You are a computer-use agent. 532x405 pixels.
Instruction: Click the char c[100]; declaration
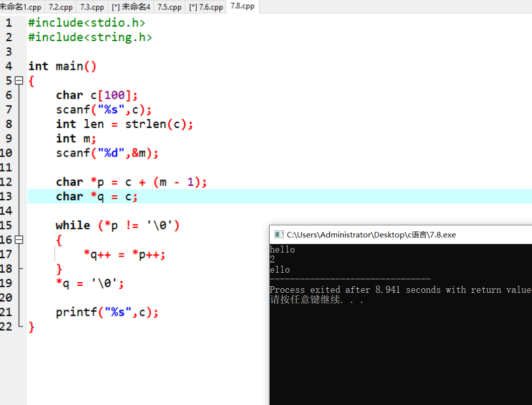tap(97, 95)
